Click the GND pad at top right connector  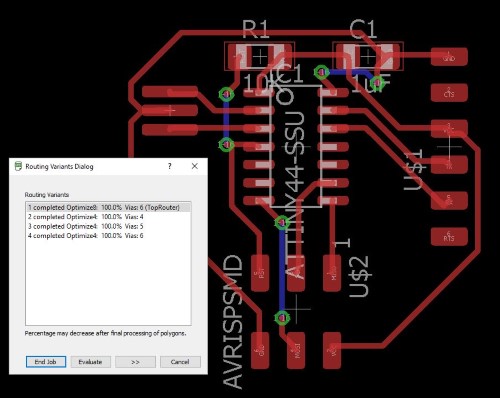pyautogui.click(x=449, y=57)
